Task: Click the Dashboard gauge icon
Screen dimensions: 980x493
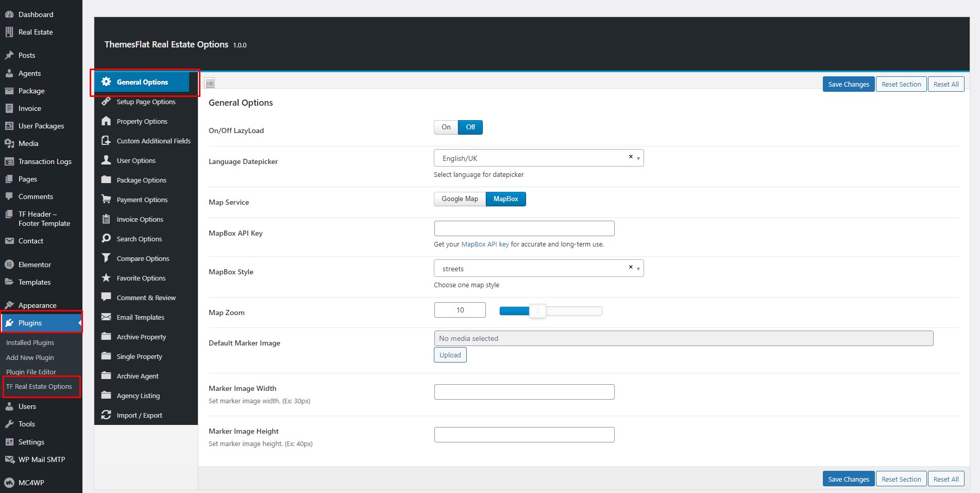Action: (x=9, y=14)
